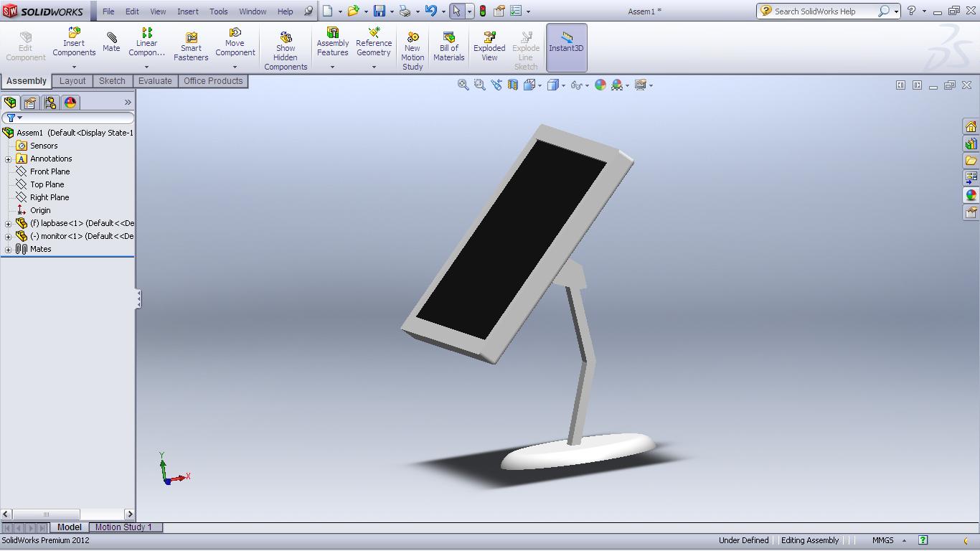The width and height of the screenshot is (980, 551).
Task: Open Design Library in the task pane
Action: click(x=971, y=144)
